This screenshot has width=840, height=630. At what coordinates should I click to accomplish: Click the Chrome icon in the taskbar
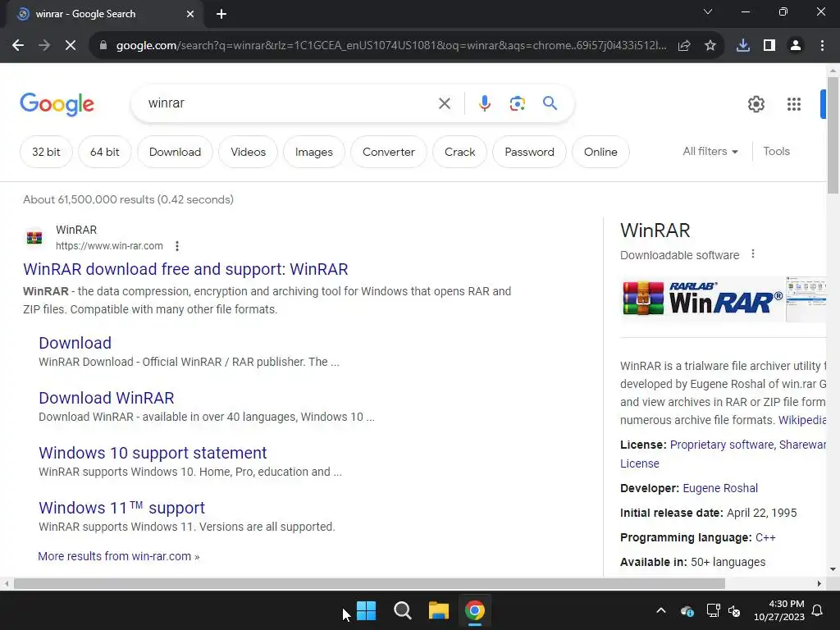tap(475, 610)
